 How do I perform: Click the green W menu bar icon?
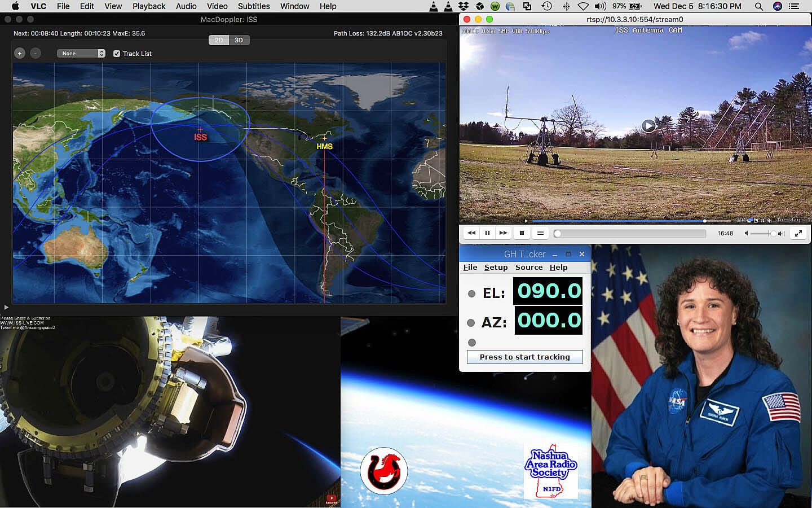[495, 6]
